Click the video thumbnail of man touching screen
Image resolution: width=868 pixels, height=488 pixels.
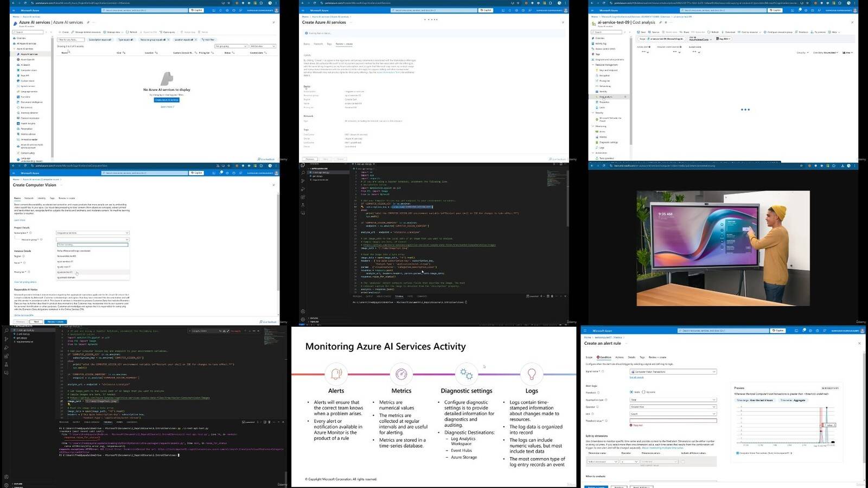tap(723, 248)
